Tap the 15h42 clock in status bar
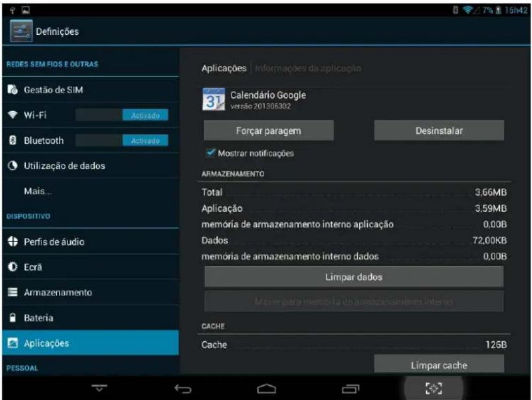 click(x=516, y=10)
